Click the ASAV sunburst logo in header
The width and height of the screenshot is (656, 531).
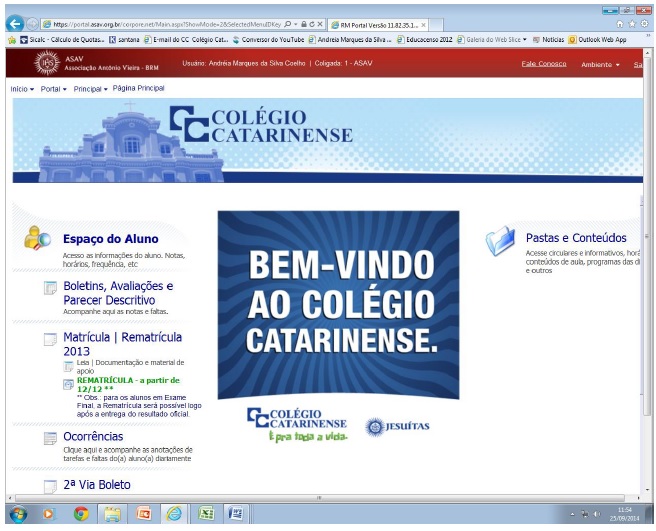coord(46,63)
